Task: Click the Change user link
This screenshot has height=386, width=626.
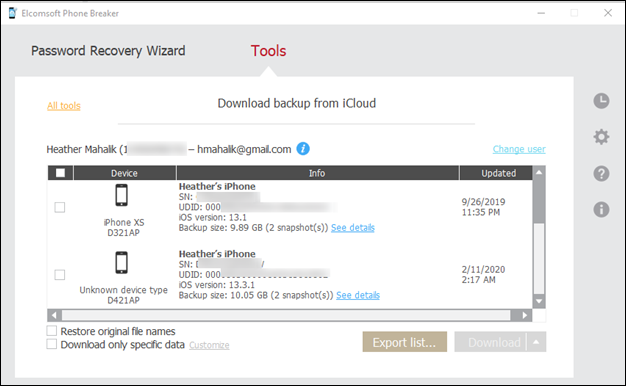Action: point(519,149)
